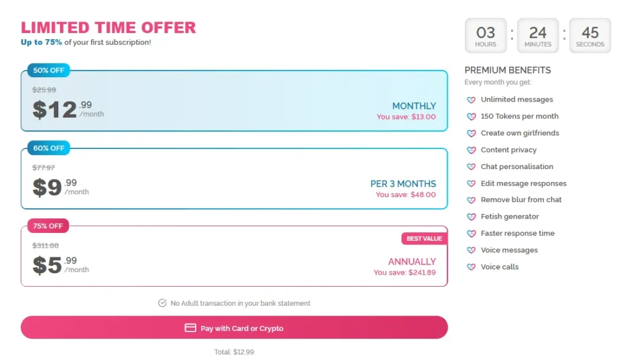
Task: Select the Per 3 Months plan
Action: pyautogui.click(x=234, y=179)
